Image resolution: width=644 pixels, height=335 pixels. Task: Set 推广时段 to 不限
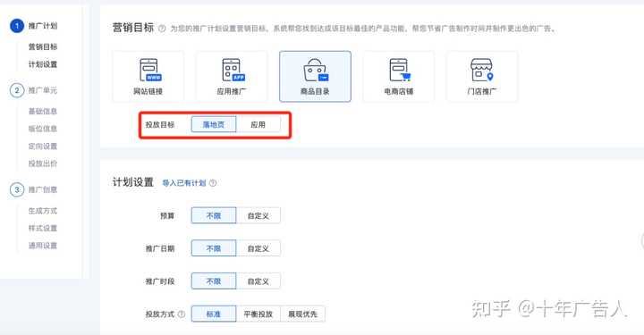(214, 281)
